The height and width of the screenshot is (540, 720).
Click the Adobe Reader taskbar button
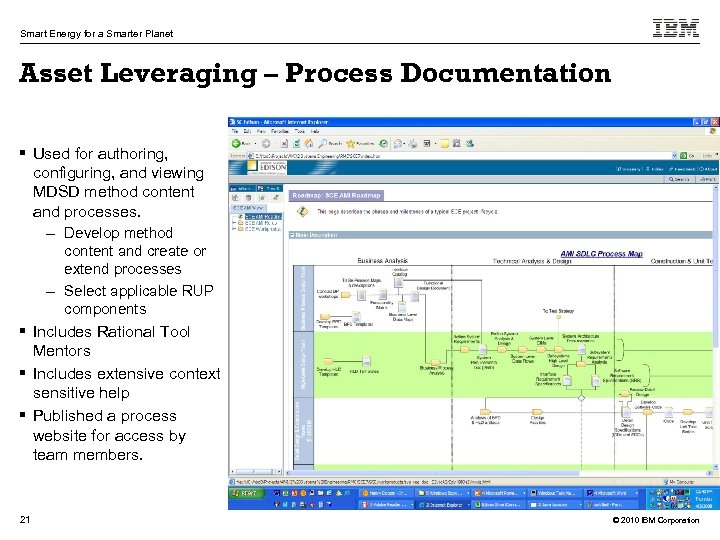pos(386,505)
